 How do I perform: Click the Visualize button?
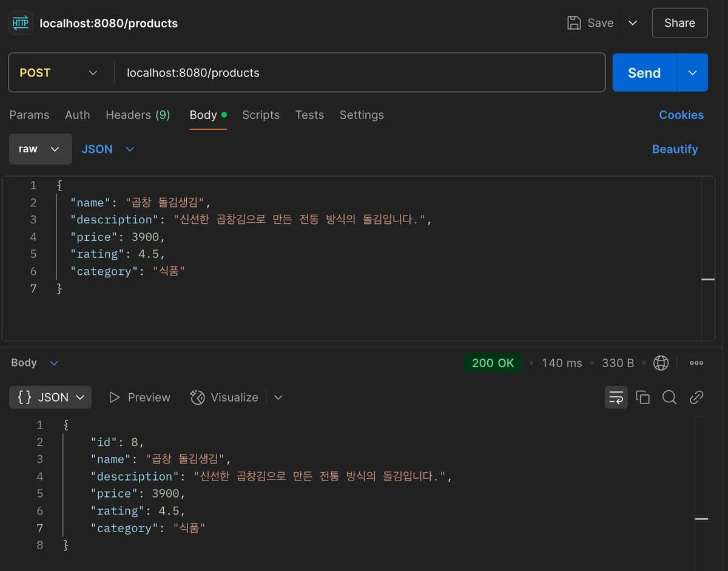click(x=224, y=397)
